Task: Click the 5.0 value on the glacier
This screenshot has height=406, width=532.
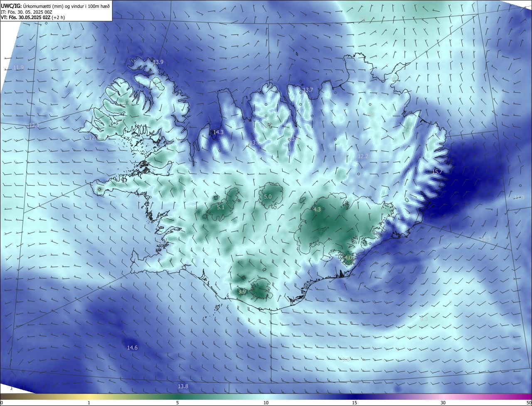Action: pyautogui.click(x=268, y=196)
